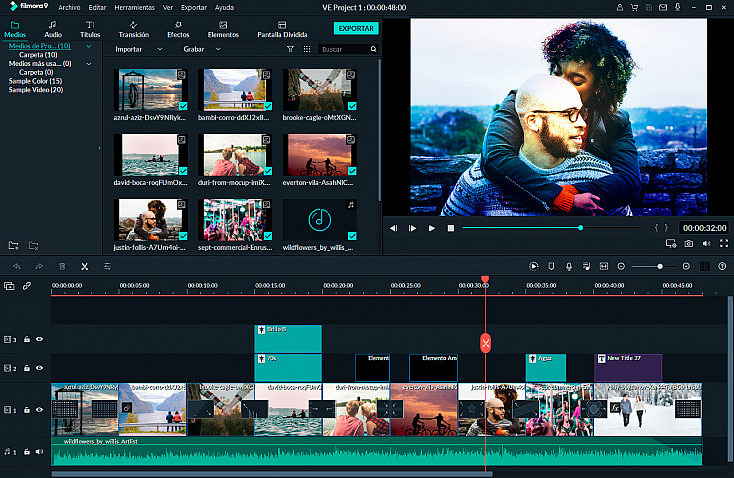The height and width of the screenshot is (478, 734).
Task: Click the render preview icon
Action: (534, 266)
